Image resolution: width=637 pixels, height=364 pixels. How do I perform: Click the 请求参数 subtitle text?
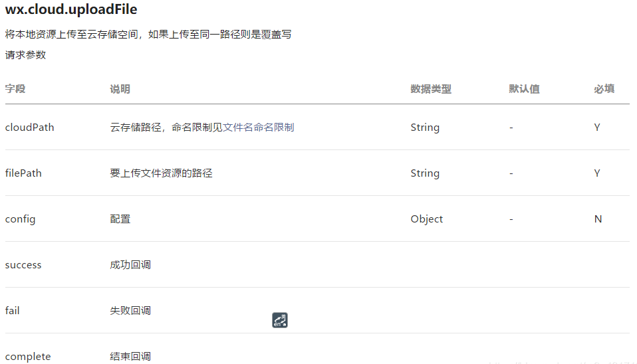pyautogui.click(x=25, y=54)
